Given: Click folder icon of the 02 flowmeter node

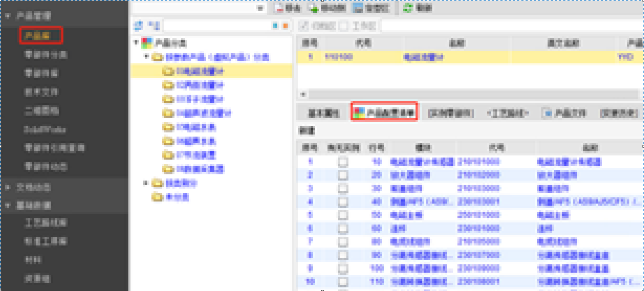Looking at the screenshot, I should pyautogui.click(x=168, y=85).
